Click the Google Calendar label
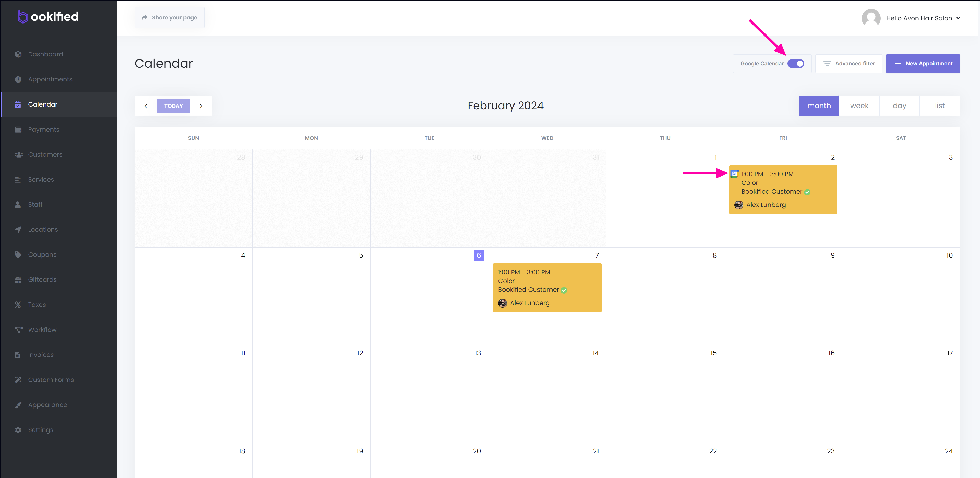The width and height of the screenshot is (980, 478). (x=762, y=64)
